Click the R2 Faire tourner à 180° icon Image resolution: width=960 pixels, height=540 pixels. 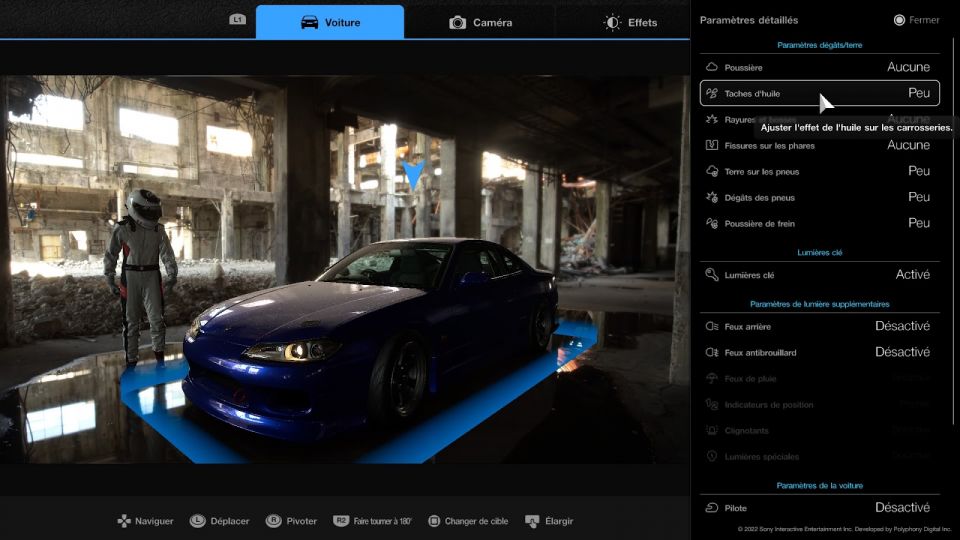tap(341, 520)
